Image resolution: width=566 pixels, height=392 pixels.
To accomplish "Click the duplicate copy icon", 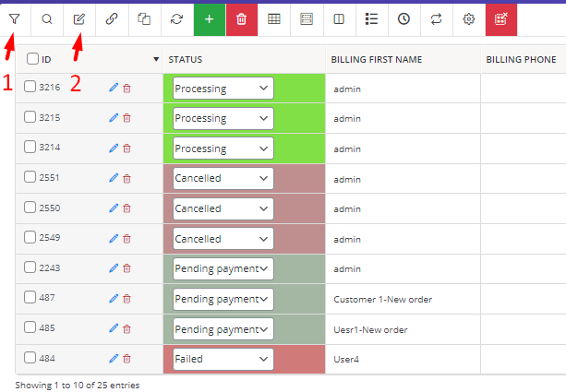I will pyautogui.click(x=144, y=18).
